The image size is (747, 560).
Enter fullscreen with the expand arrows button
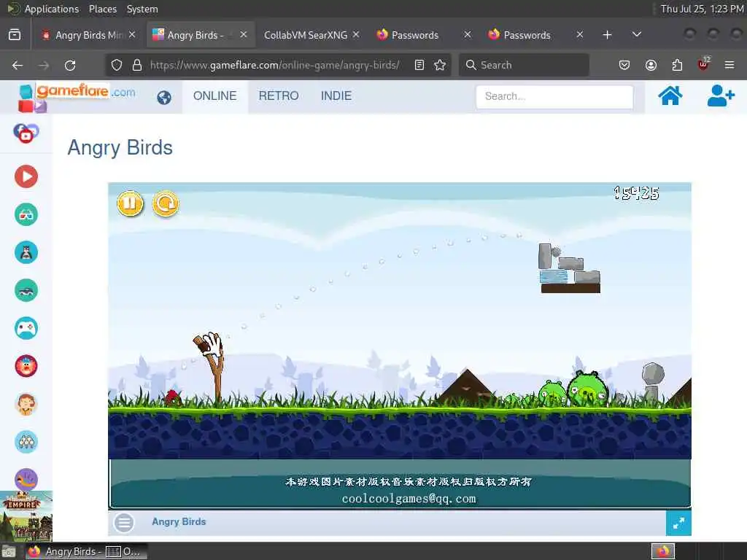click(x=678, y=524)
